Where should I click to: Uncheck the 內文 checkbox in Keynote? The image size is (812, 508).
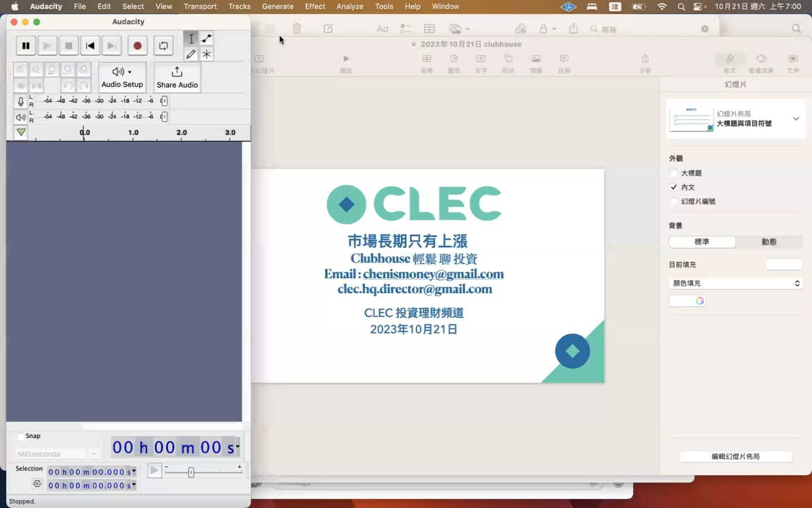click(x=674, y=187)
